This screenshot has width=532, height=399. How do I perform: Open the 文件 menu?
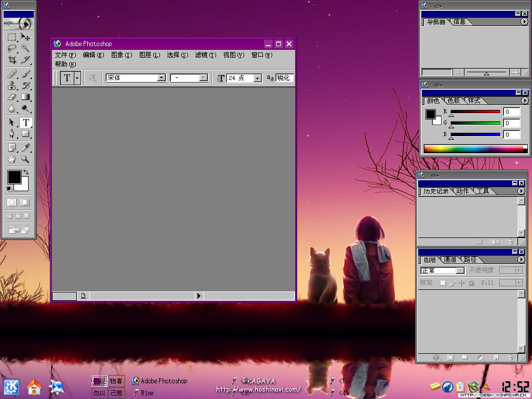tap(65, 55)
